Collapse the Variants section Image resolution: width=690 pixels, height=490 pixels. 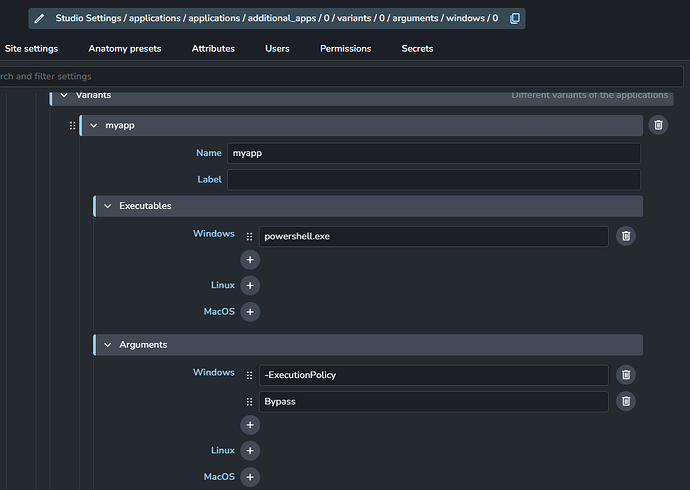(x=64, y=95)
